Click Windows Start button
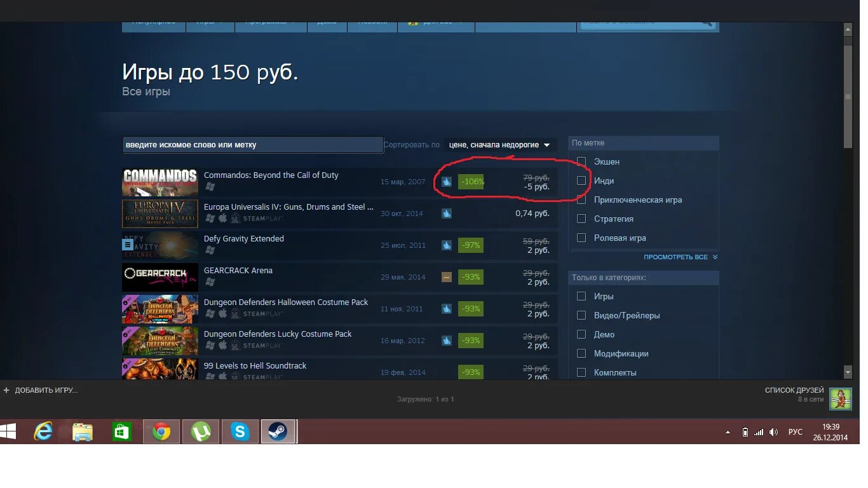Viewport: 868px width, 488px height. (x=8, y=432)
